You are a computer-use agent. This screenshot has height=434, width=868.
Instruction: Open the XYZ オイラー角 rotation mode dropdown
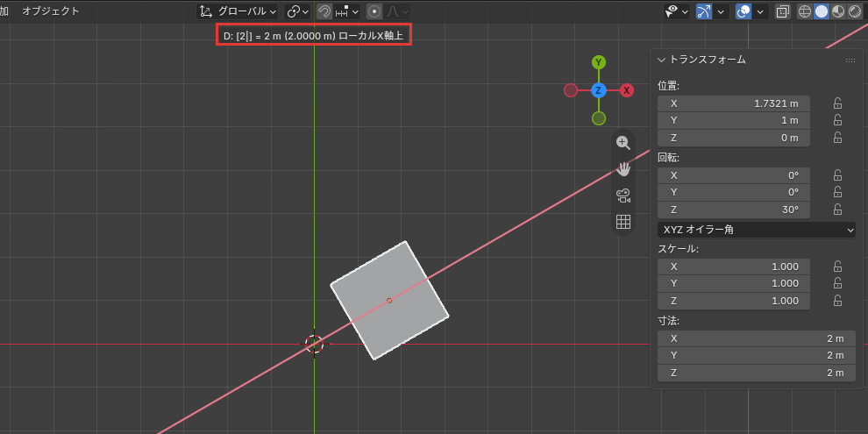pyautogui.click(x=757, y=229)
